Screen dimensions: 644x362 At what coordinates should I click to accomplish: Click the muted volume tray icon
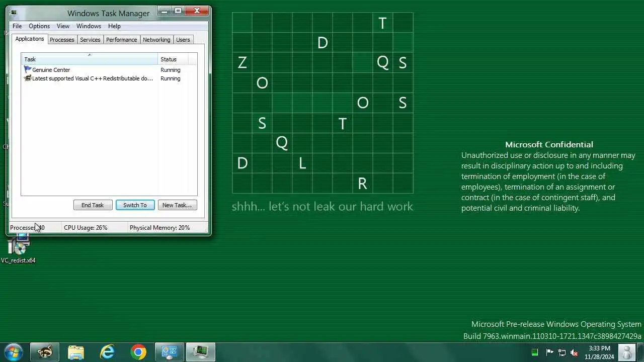tap(574, 352)
